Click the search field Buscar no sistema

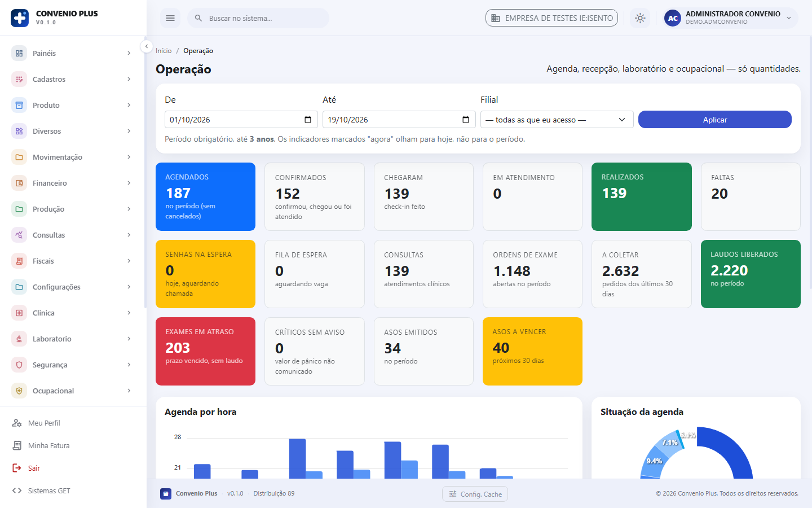click(258, 18)
